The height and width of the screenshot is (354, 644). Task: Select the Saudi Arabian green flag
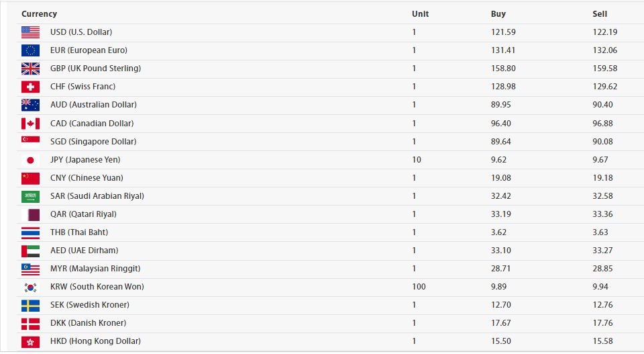[x=30, y=196]
